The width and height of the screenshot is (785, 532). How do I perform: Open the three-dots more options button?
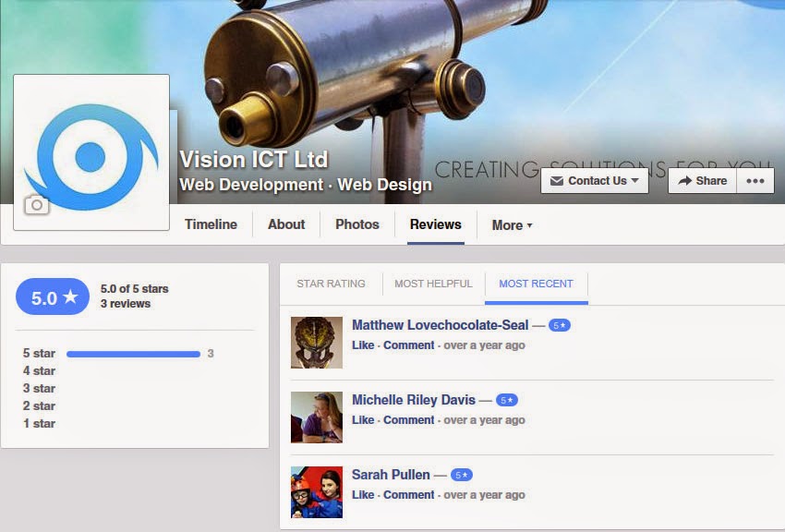click(x=755, y=181)
